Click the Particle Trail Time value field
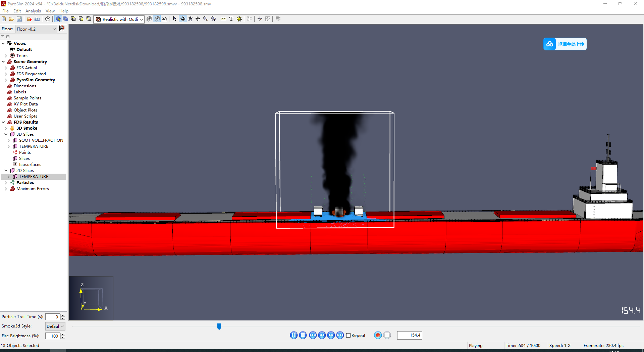644x352 pixels. 53,317
